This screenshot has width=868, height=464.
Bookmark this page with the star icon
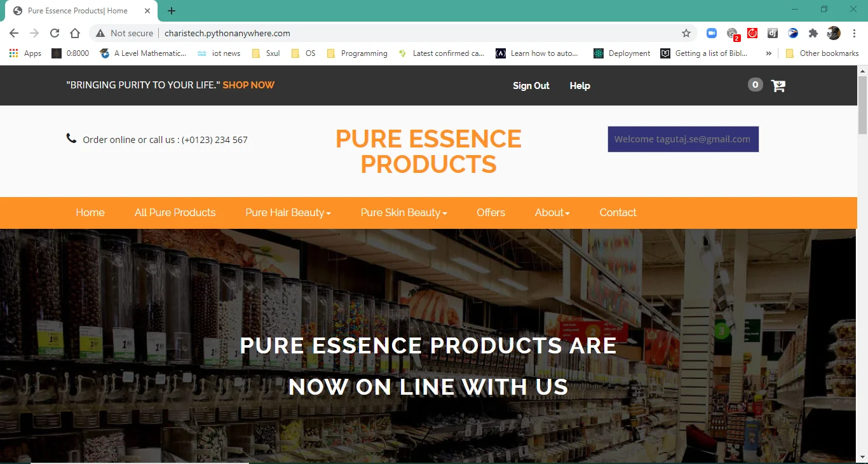[x=686, y=32]
